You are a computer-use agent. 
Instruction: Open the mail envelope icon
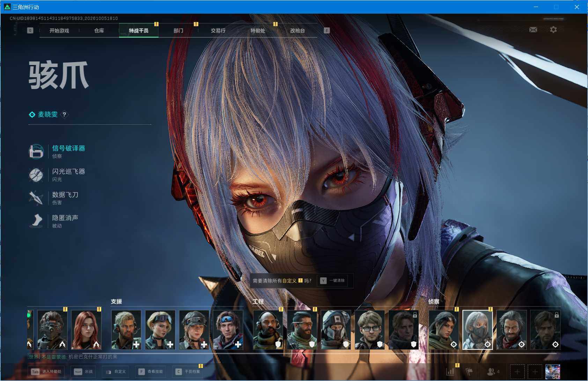click(533, 30)
